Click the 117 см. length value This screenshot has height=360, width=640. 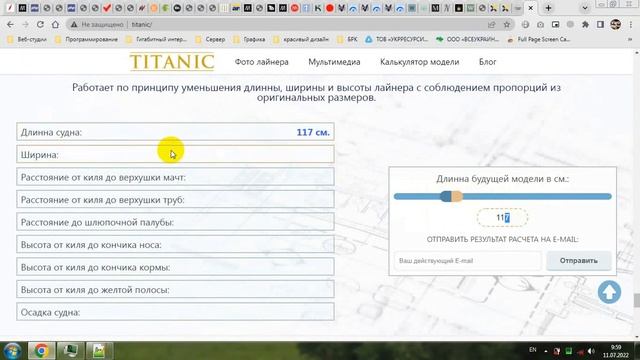pyautogui.click(x=313, y=132)
